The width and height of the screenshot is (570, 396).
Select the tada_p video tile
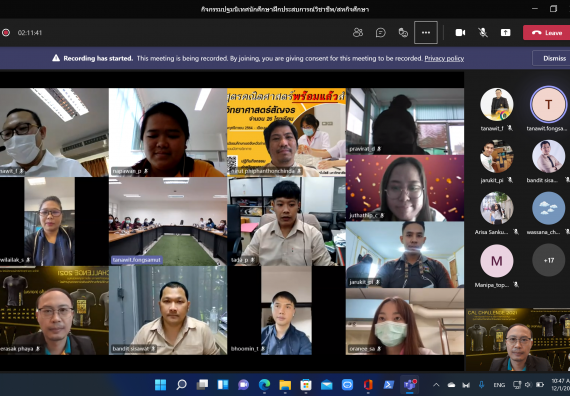click(x=286, y=221)
